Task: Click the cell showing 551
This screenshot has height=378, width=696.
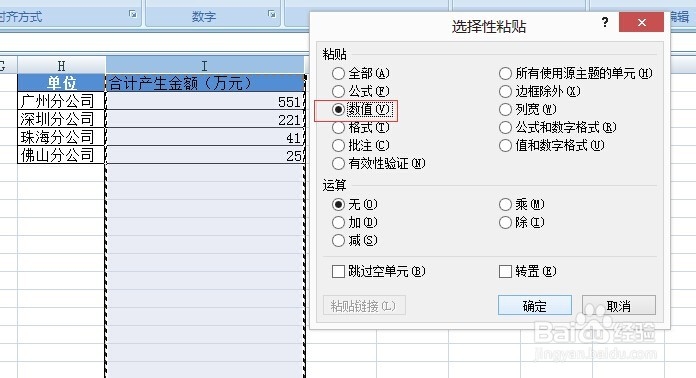Action: tap(205, 101)
